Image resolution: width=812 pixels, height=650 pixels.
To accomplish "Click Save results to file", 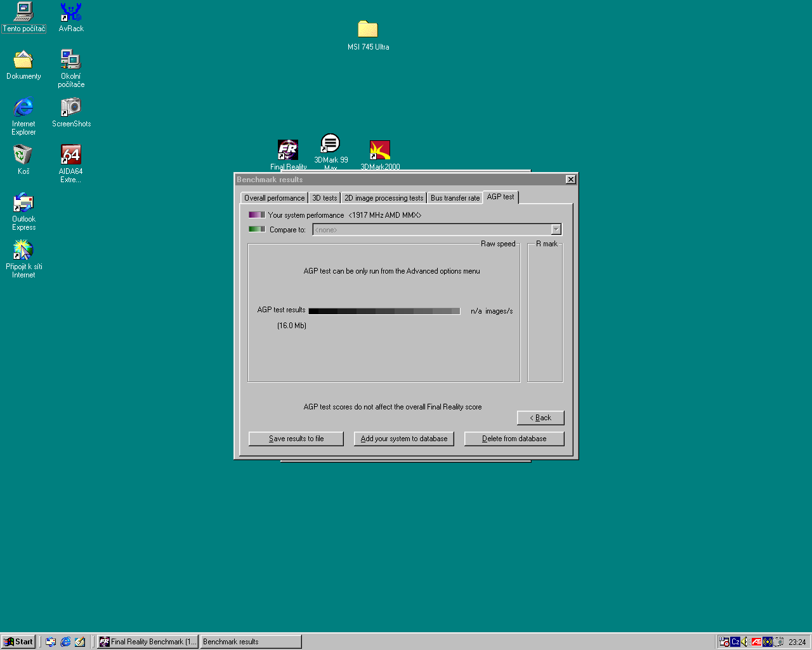I will click(x=296, y=439).
